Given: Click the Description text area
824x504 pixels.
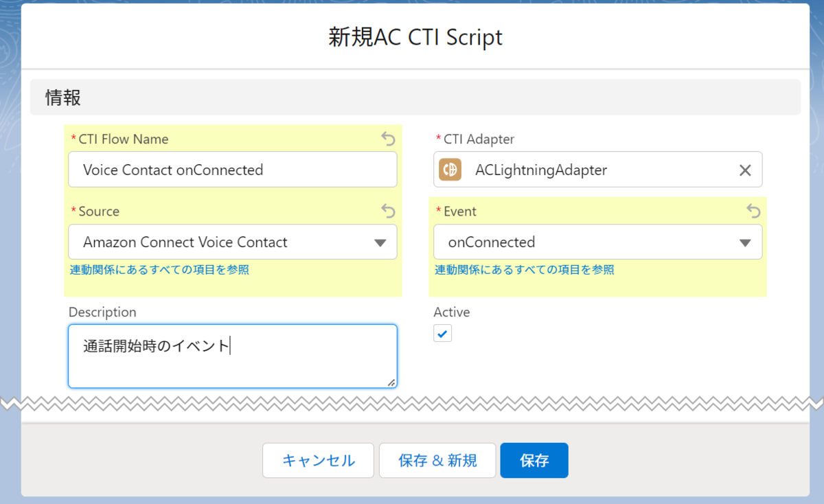Looking at the screenshot, I should point(233,356).
